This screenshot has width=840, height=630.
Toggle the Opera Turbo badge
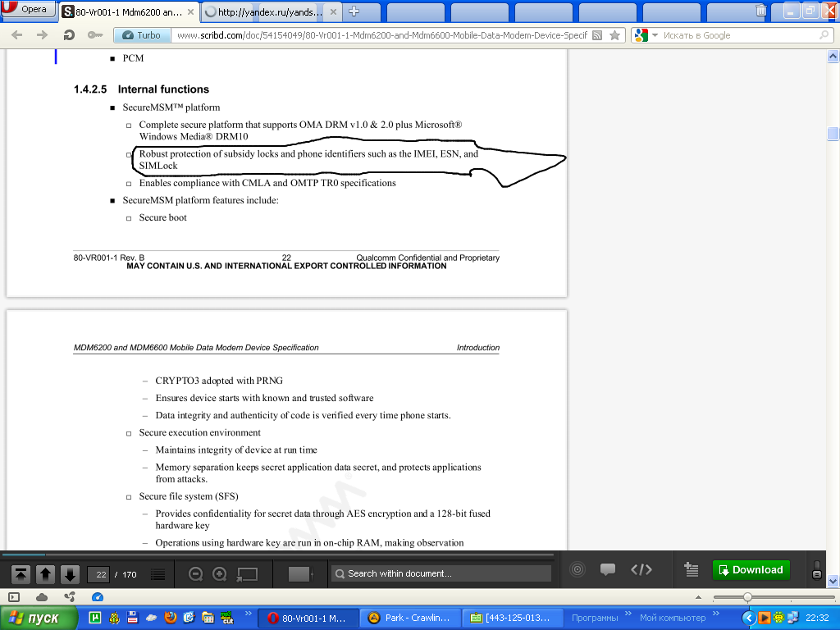[x=143, y=35]
